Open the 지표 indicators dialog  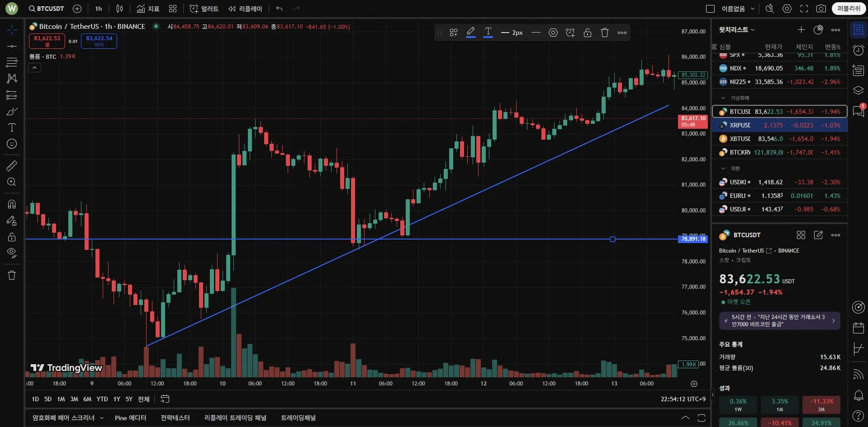(x=148, y=9)
